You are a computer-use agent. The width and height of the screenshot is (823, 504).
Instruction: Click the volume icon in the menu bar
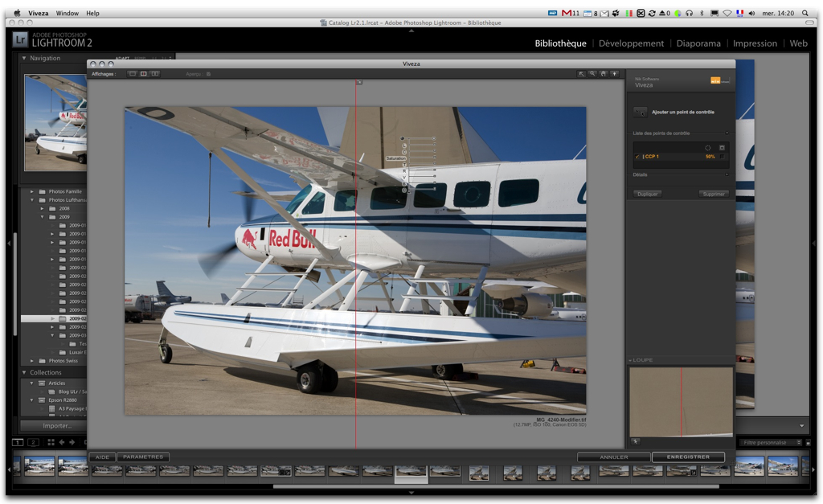click(751, 13)
